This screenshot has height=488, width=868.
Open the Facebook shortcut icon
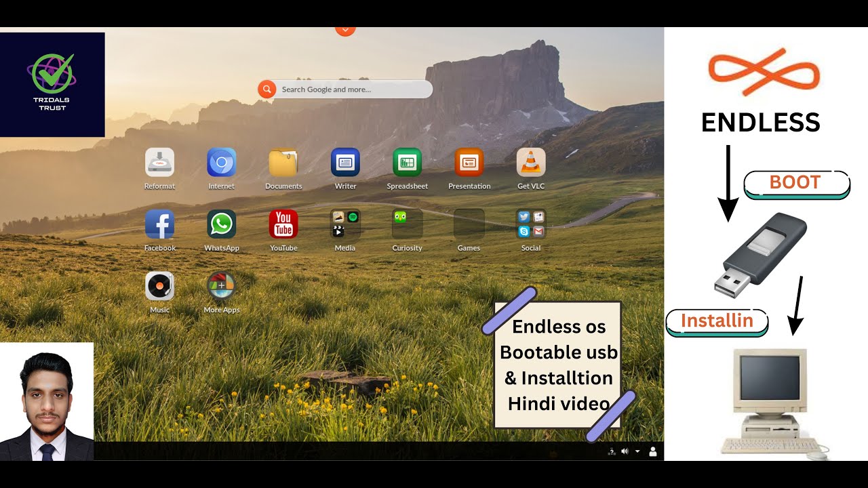point(159,224)
